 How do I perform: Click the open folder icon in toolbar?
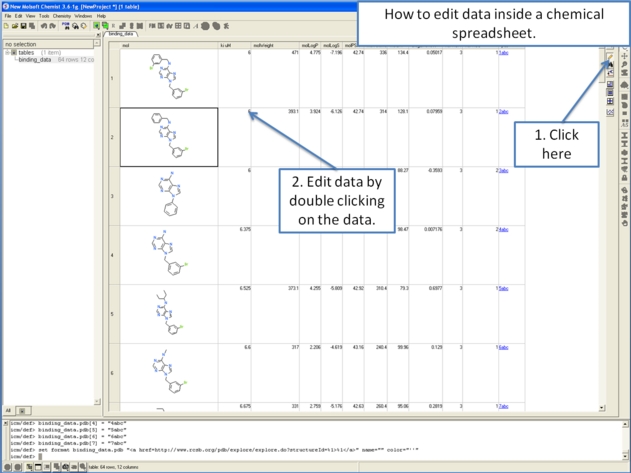pyautogui.click(x=14, y=26)
